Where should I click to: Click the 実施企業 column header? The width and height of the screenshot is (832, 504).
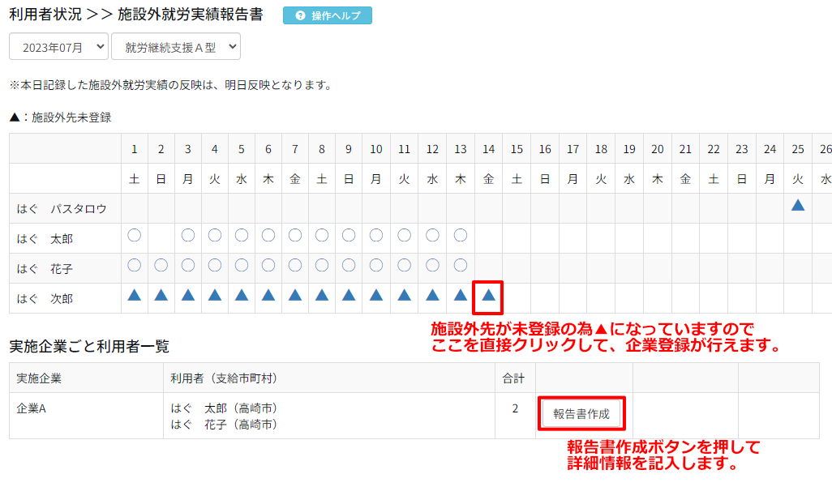pyautogui.click(x=39, y=378)
